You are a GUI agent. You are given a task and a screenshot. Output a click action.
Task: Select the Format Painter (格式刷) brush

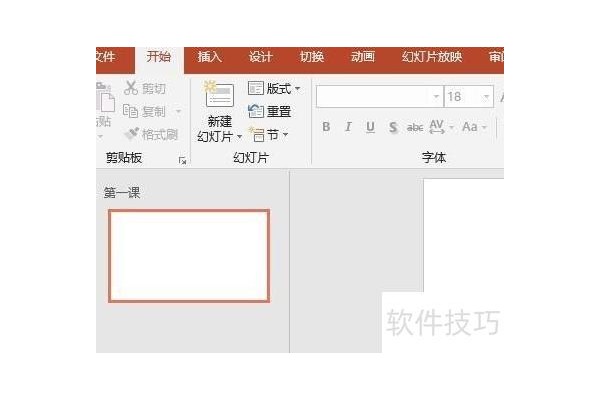point(132,134)
